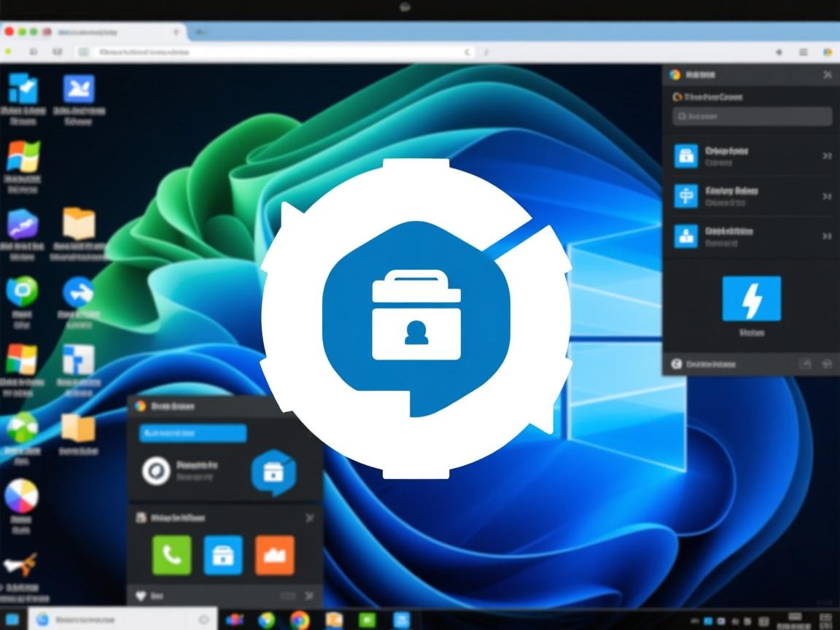Click the blue briefcase tile beside the phone
840x630 pixels.
pyautogui.click(x=222, y=555)
